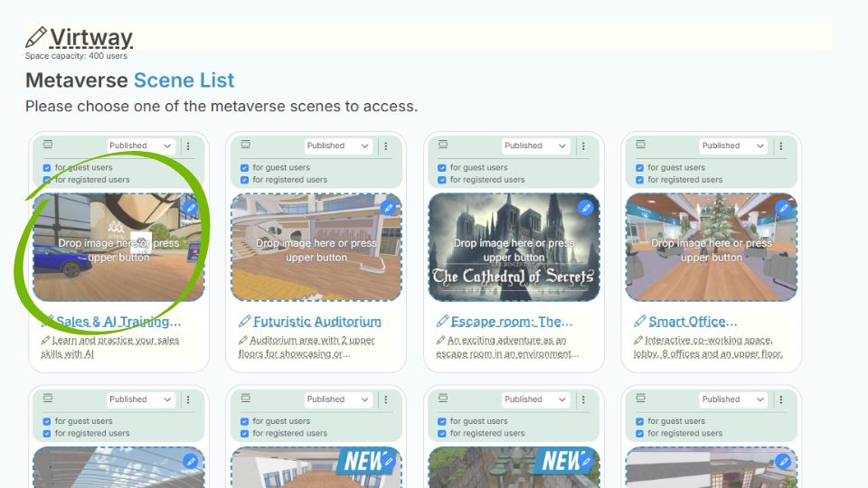Expand Published dropdown on Sales & AI Training card

pos(140,145)
